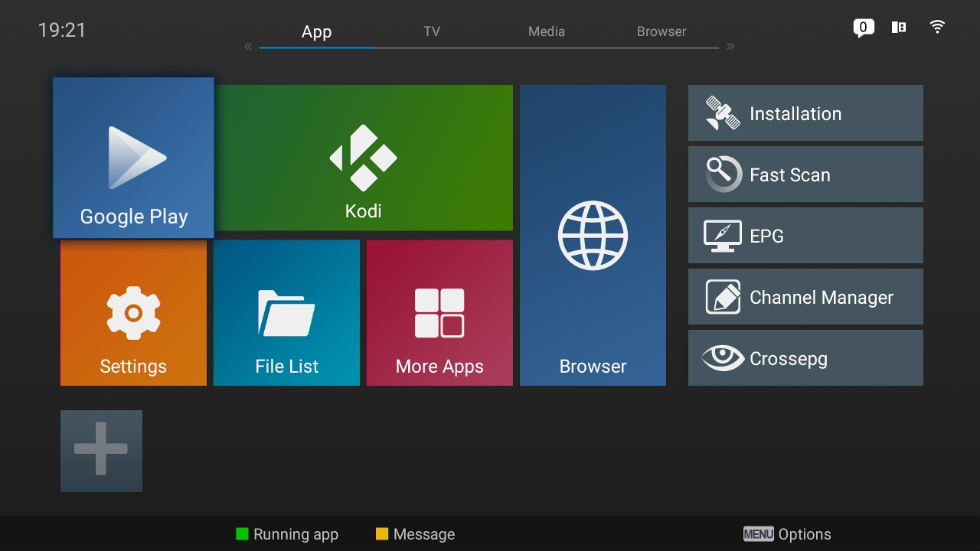Click the Crossepg label
Image resolution: width=980 pixels, height=551 pixels.
(789, 359)
